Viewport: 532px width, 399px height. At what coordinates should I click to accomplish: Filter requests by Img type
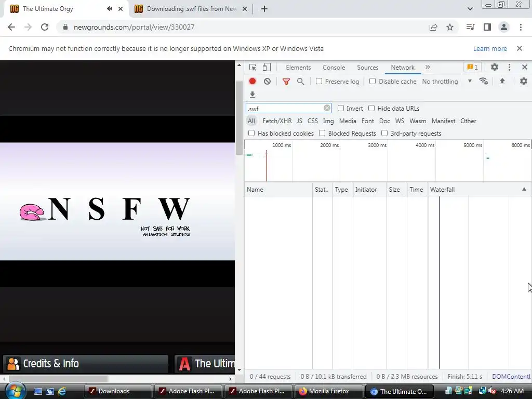pyautogui.click(x=328, y=121)
